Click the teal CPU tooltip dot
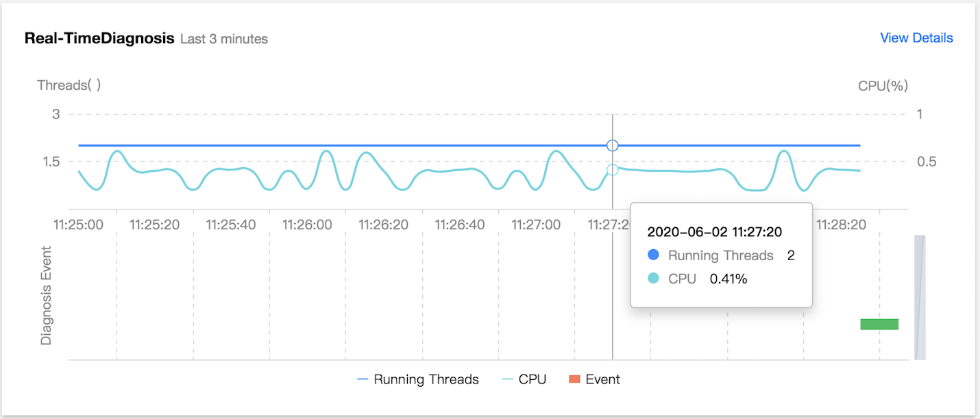980x419 pixels. 653,279
